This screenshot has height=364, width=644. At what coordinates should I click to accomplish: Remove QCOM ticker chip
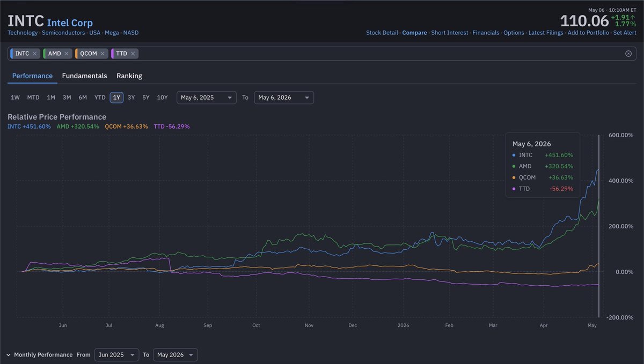point(103,54)
